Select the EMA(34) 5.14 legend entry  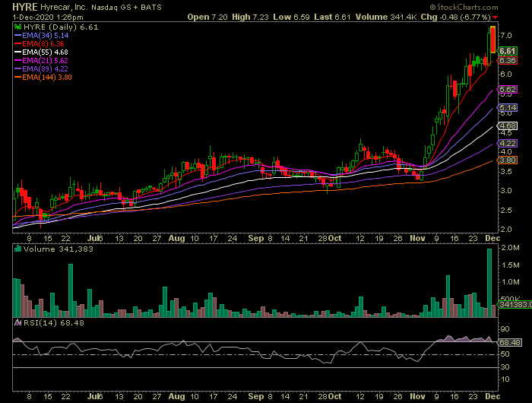point(41,35)
